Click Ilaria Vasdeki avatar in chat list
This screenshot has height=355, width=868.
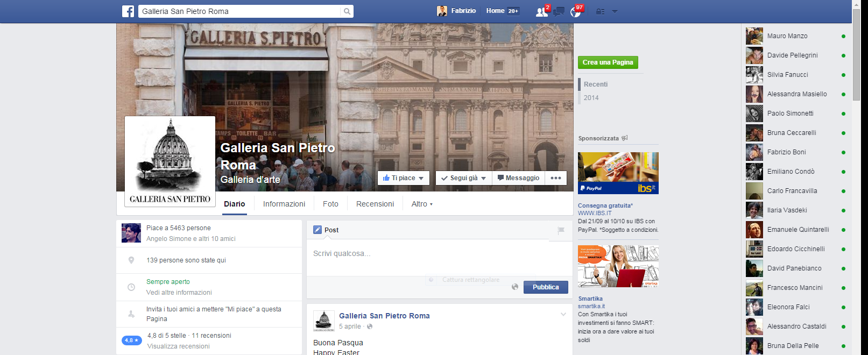(754, 210)
